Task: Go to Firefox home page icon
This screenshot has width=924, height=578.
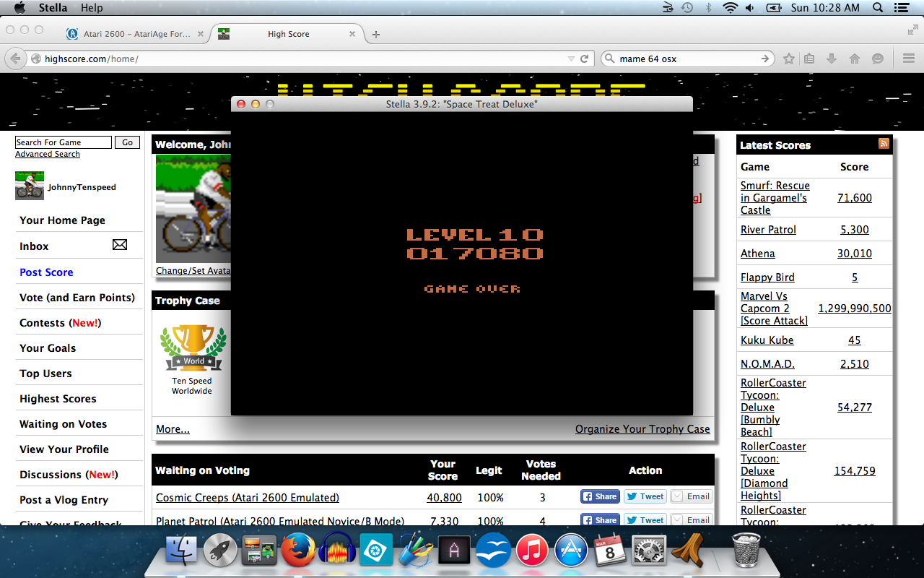Action: 855,59
